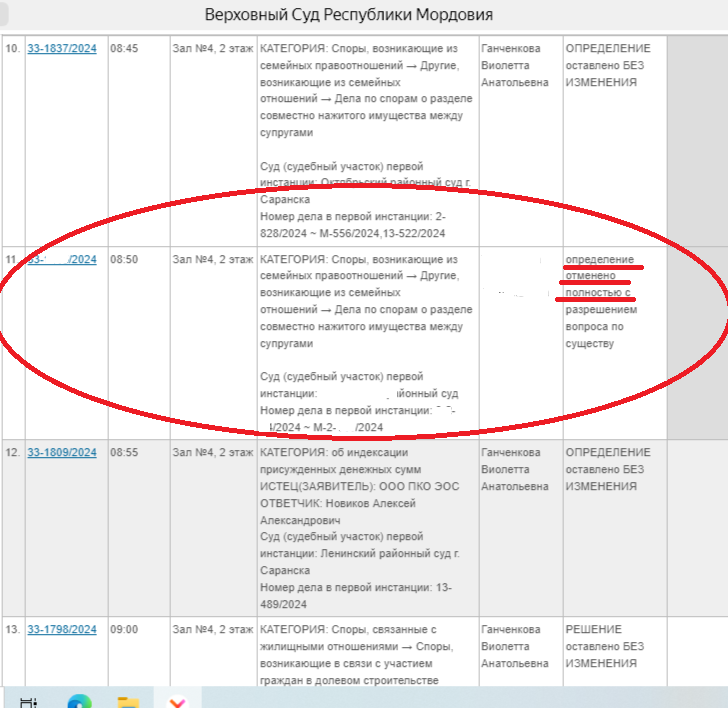This screenshot has height=708, width=728.
Task: Click row number 12.
Action: pos(13,452)
